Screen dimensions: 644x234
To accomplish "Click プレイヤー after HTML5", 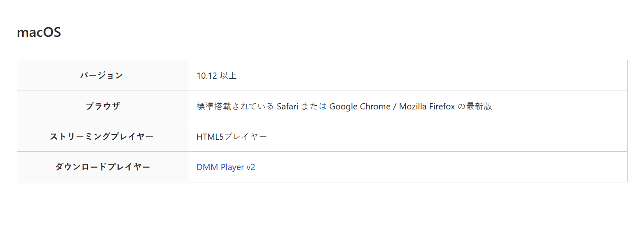I will (245, 137).
